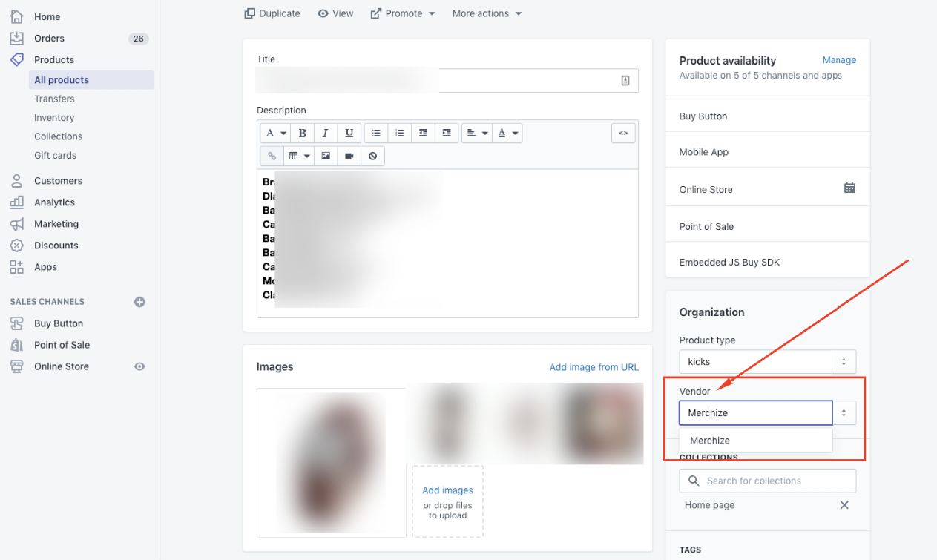
Task: Insert a bulleted list in description
Action: (x=376, y=134)
